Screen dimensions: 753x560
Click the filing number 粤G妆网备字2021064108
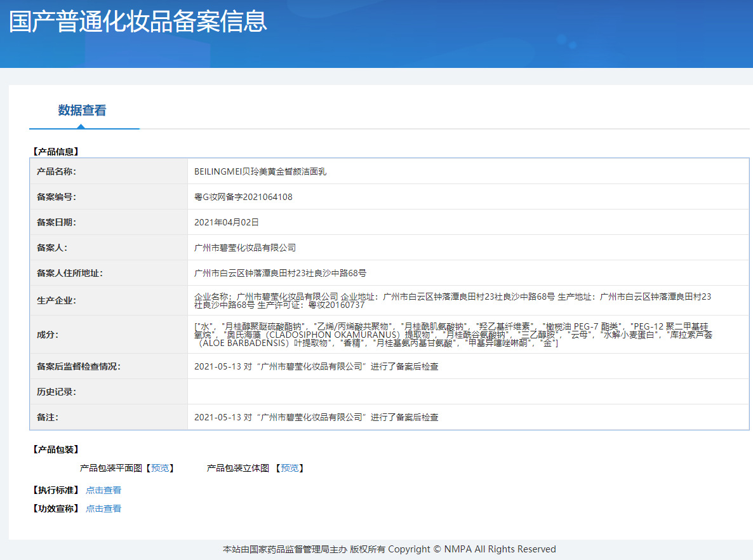tap(243, 197)
